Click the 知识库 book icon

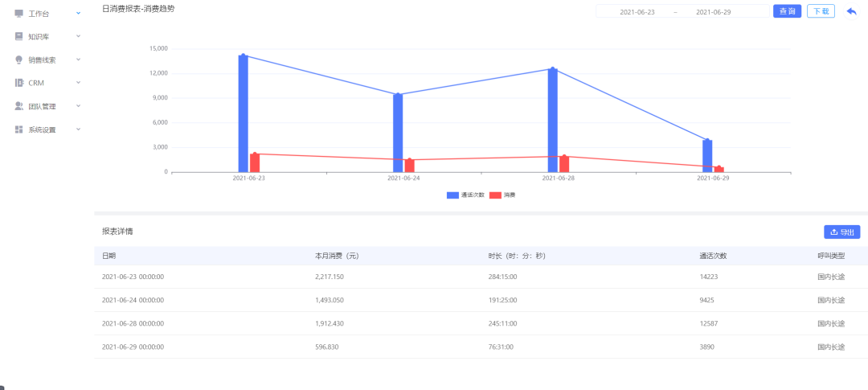click(x=18, y=36)
